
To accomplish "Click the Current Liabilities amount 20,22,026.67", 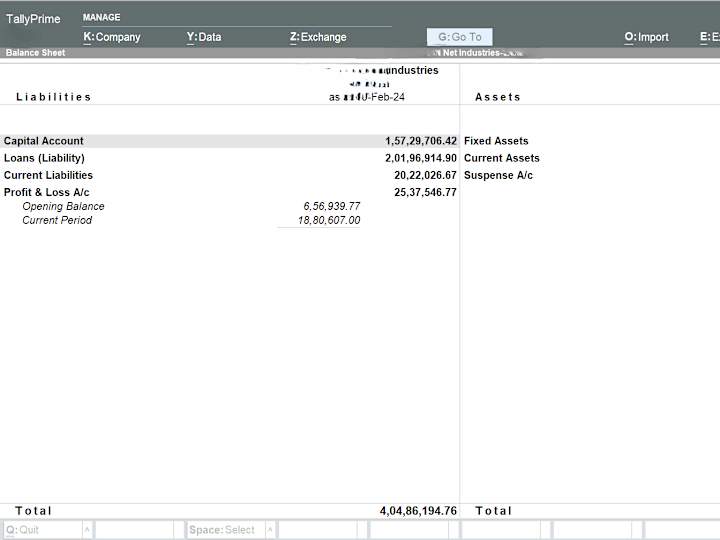I will [425, 175].
